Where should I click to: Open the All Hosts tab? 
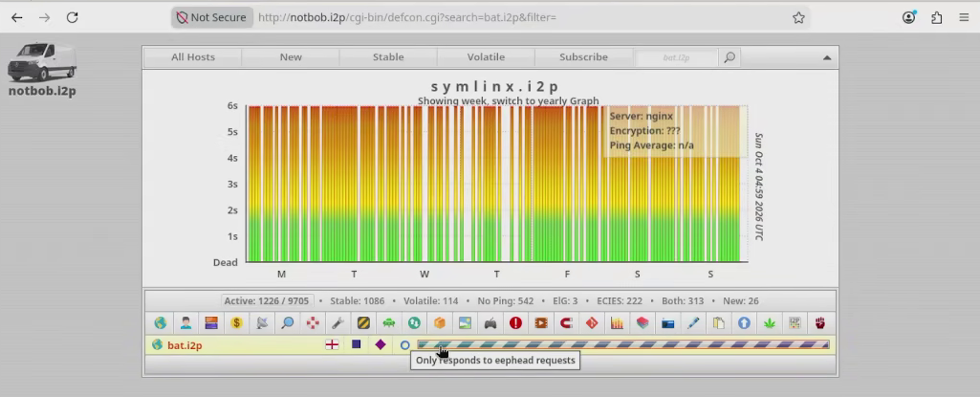point(193,56)
